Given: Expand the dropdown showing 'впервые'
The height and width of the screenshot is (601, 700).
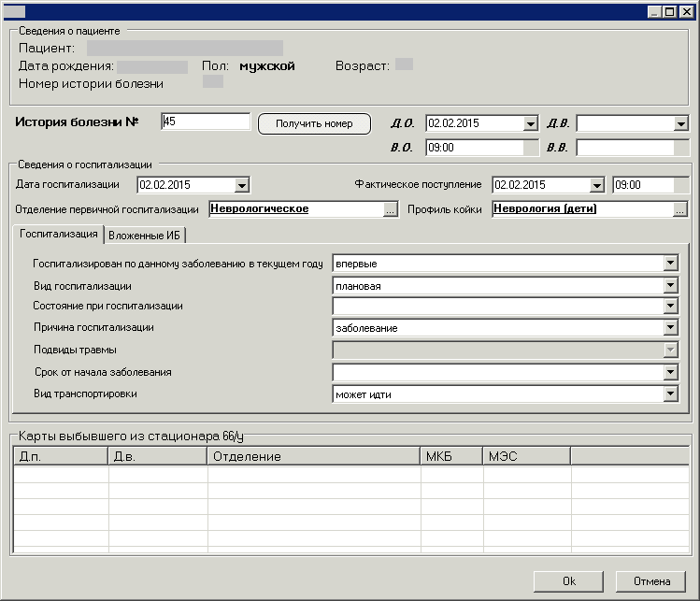Looking at the screenshot, I should (x=670, y=263).
